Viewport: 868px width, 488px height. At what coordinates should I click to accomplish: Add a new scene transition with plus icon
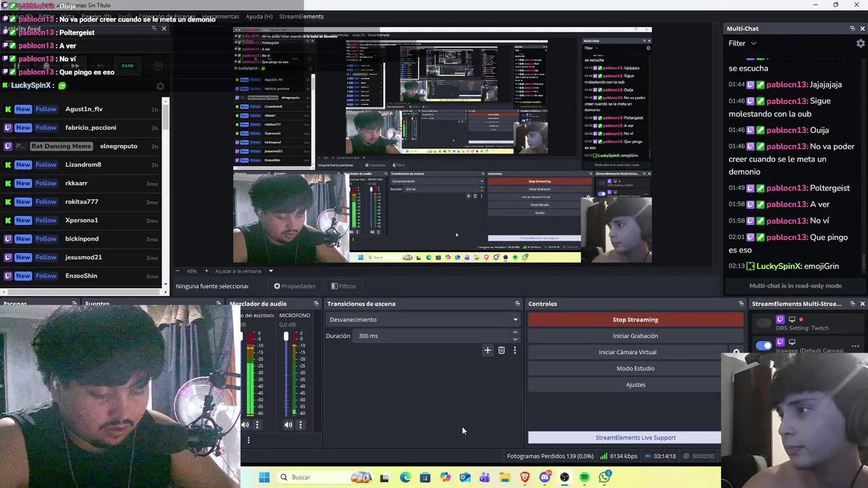point(488,350)
